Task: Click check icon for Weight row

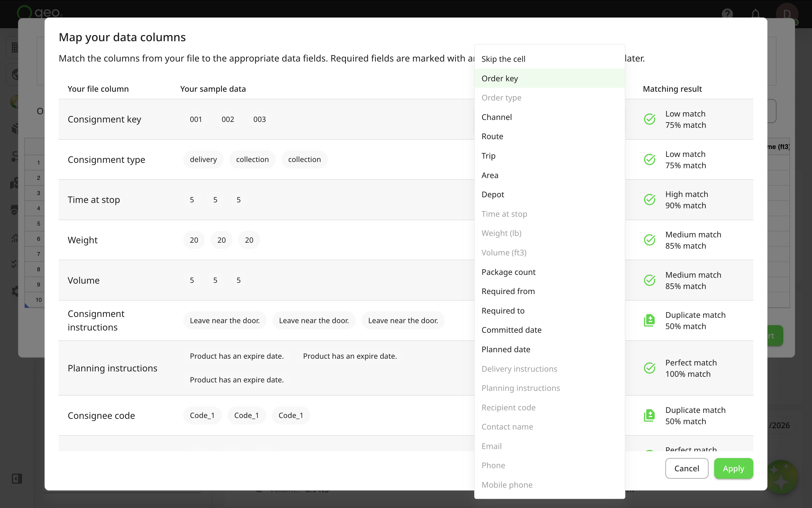Action: 650,240
